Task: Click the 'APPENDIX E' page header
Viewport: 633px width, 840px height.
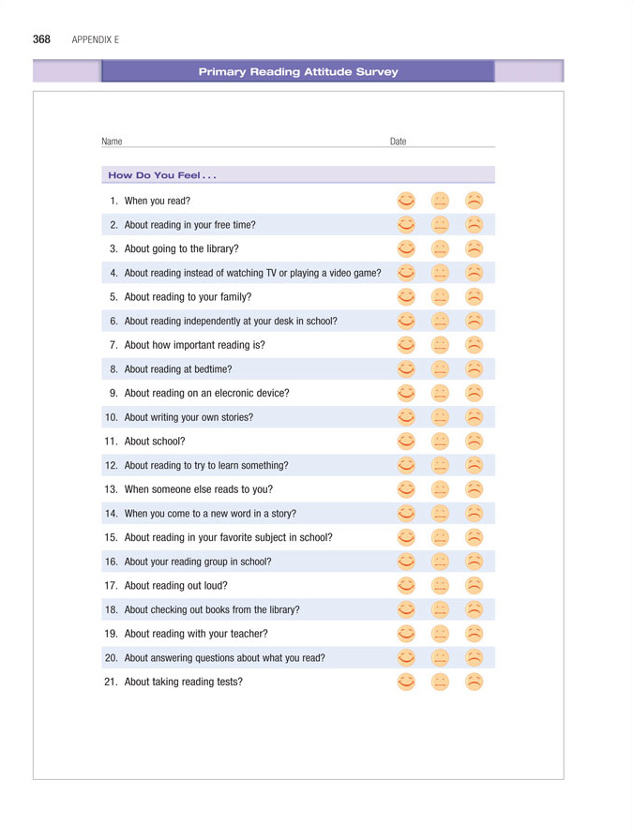Action: 95,39
